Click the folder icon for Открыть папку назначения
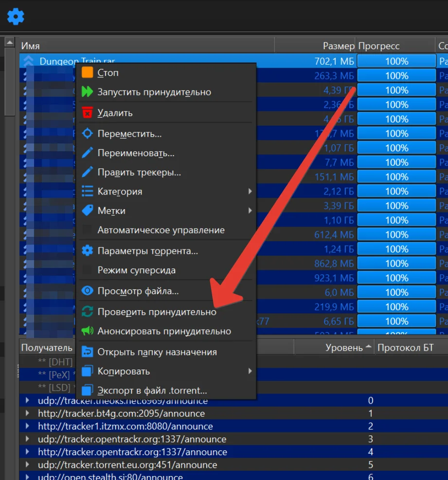 click(x=87, y=352)
